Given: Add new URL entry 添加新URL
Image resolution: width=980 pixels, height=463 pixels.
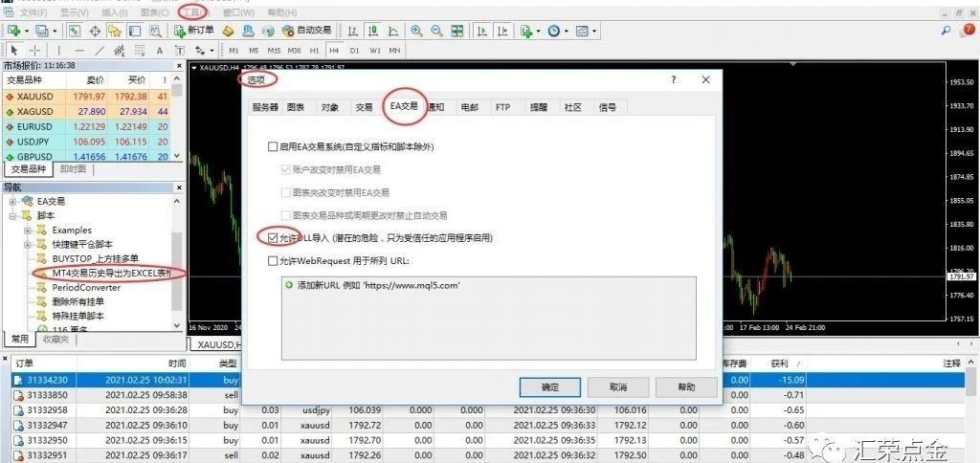Looking at the screenshot, I should point(372,285).
